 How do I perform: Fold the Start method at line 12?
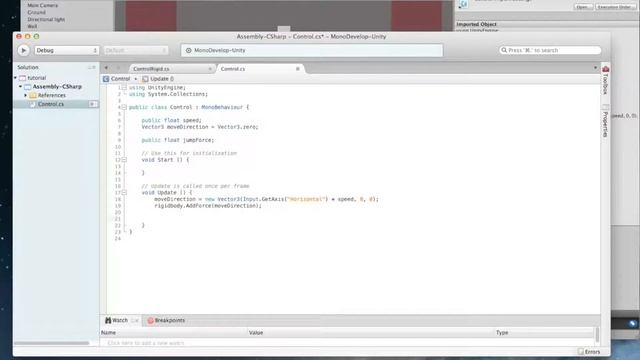[124, 160]
